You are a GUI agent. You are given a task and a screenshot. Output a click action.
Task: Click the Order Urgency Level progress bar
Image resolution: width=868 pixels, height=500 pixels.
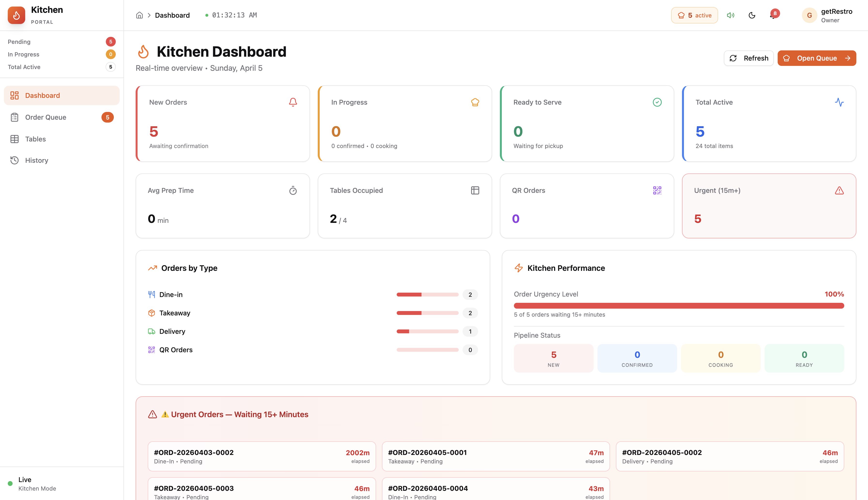tap(678, 305)
